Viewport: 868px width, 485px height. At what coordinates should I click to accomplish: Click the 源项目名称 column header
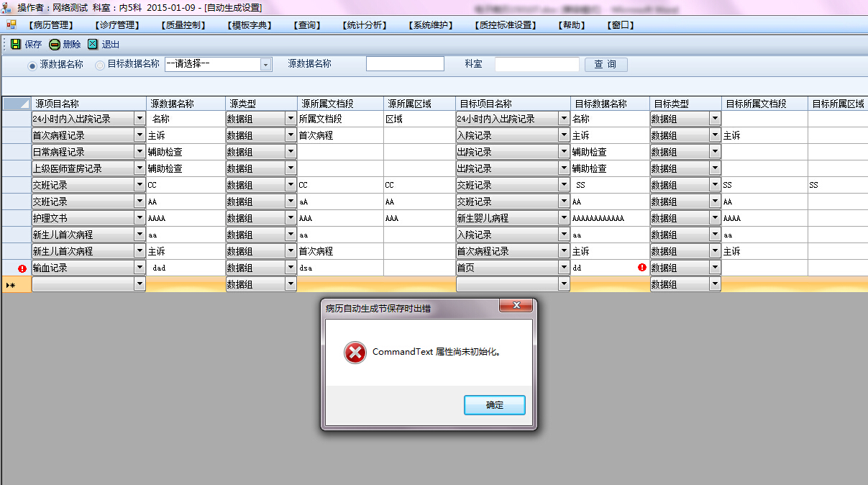pyautogui.click(x=89, y=104)
